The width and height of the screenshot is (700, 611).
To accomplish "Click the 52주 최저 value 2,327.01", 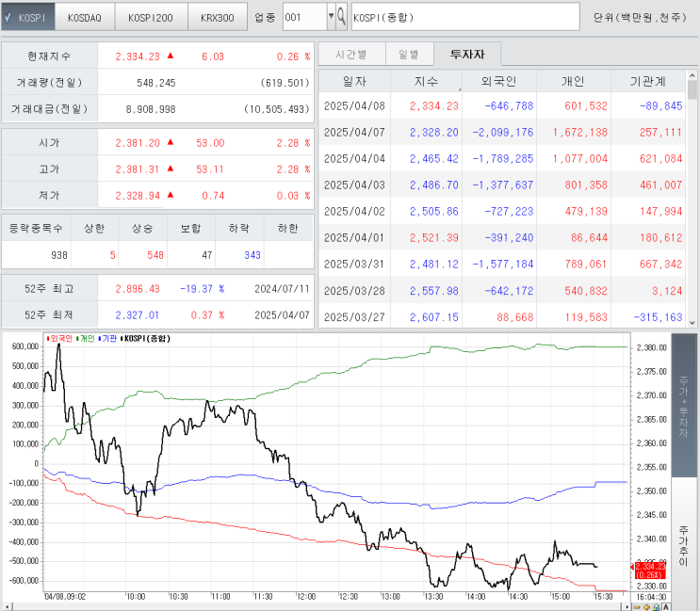I will [137, 315].
